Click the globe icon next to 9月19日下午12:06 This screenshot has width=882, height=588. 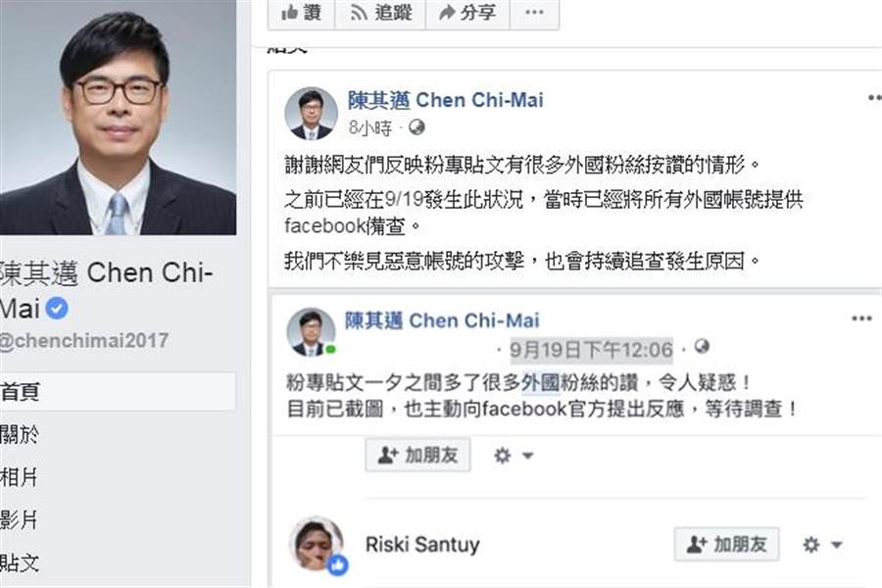(x=701, y=348)
